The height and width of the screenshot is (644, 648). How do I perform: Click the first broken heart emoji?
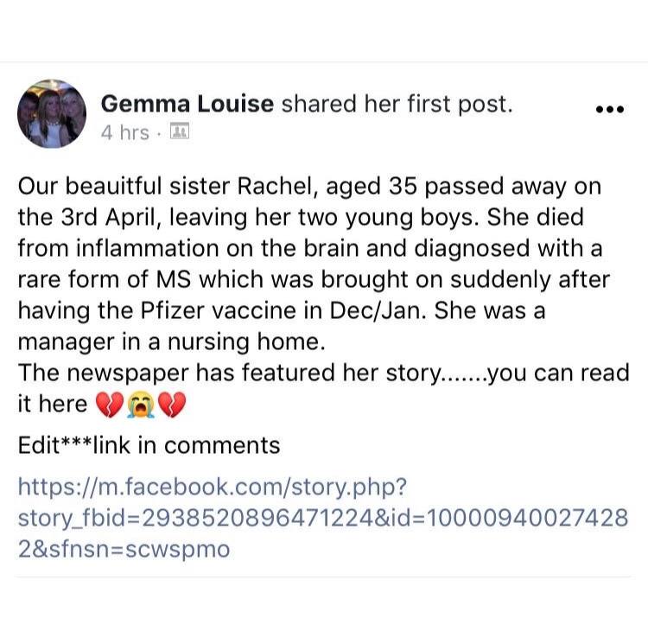coord(110,405)
